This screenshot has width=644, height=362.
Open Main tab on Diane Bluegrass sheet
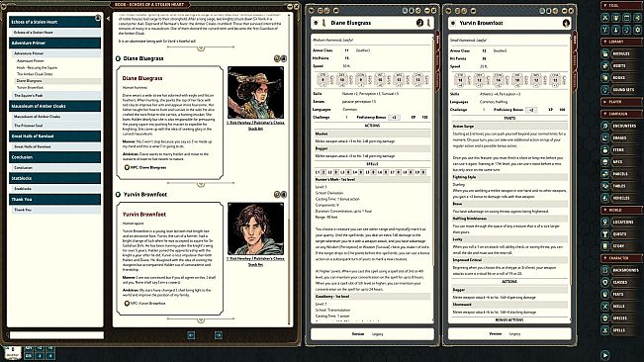click(x=438, y=40)
